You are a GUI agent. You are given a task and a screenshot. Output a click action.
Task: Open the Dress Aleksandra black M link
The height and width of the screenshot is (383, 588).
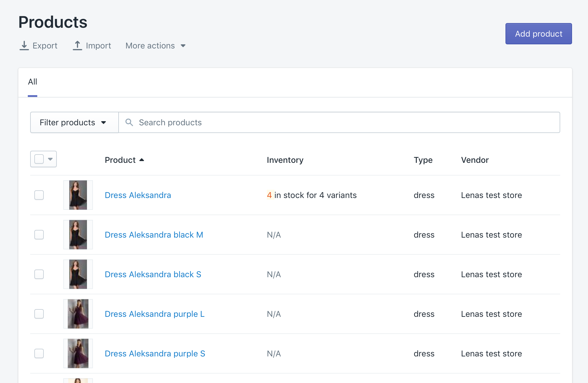pos(154,235)
